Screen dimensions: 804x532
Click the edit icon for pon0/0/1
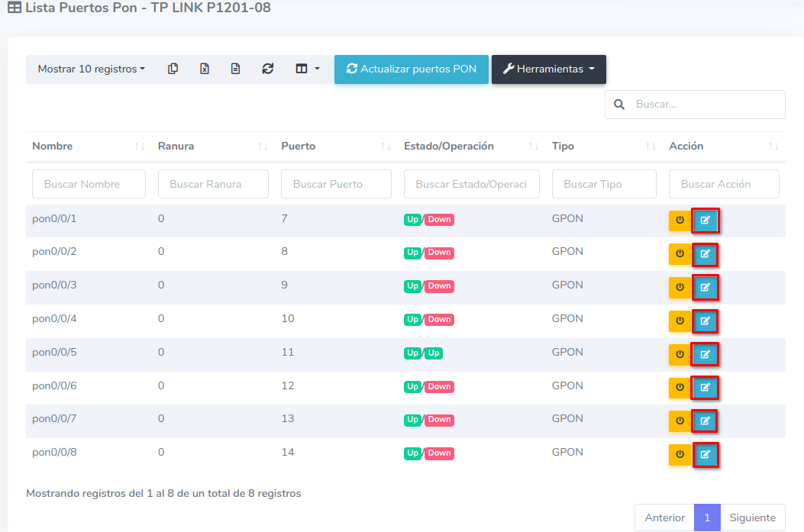tap(705, 221)
